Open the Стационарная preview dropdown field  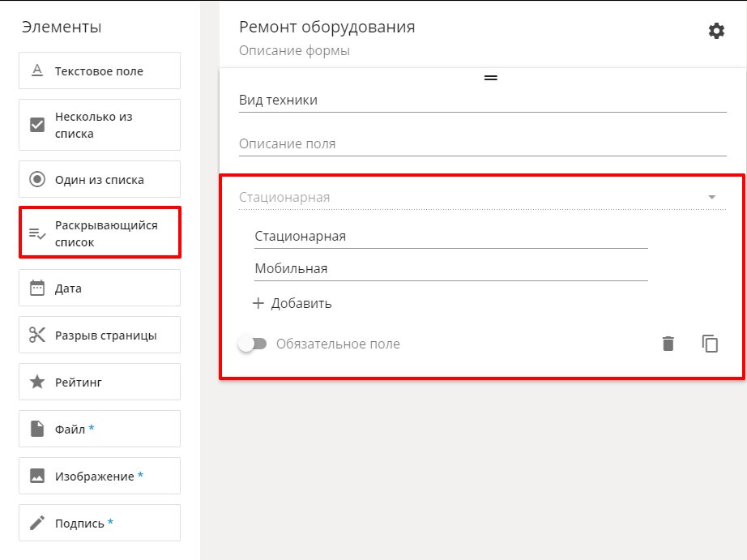[483, 197]
